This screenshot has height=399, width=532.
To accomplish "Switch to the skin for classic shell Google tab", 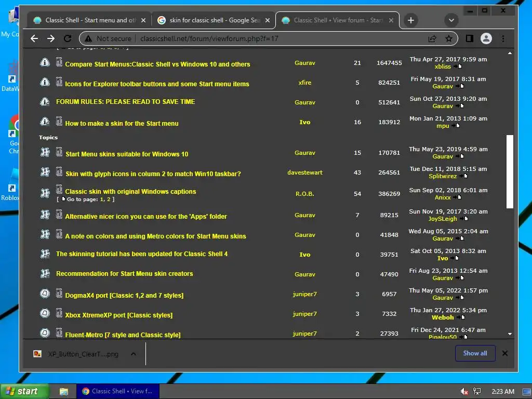I will 214,20.
